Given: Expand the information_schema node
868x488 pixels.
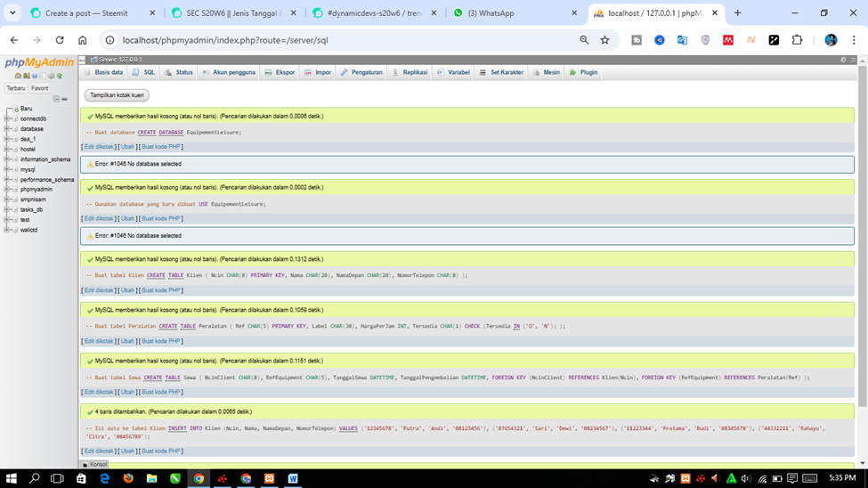Looking at the screenshot, I should (7, 159).
